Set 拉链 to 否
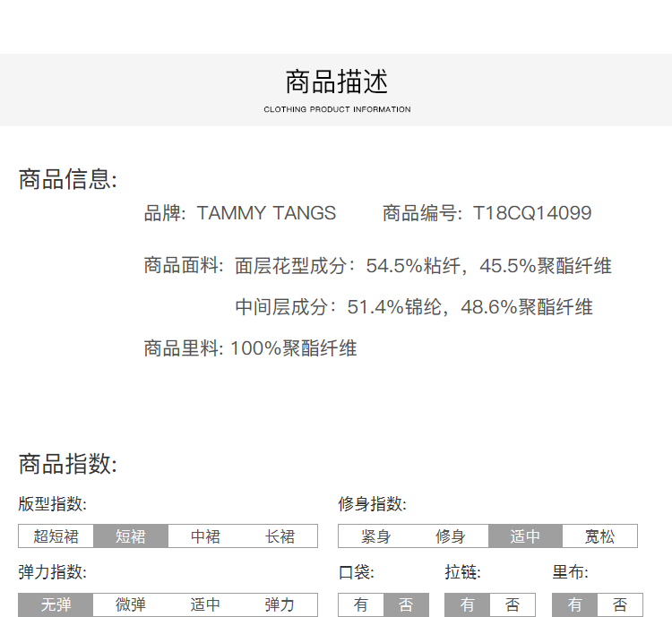 pos(513,604)
